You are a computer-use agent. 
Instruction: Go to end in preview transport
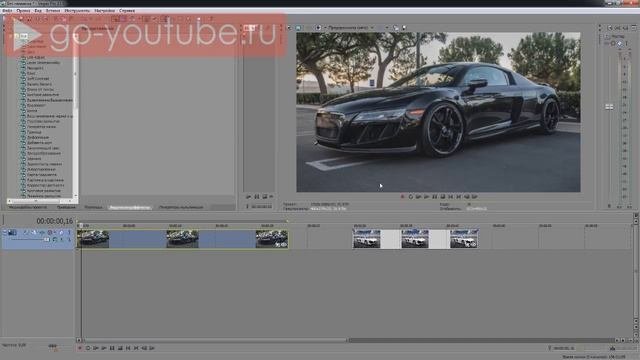click(458, 197)
